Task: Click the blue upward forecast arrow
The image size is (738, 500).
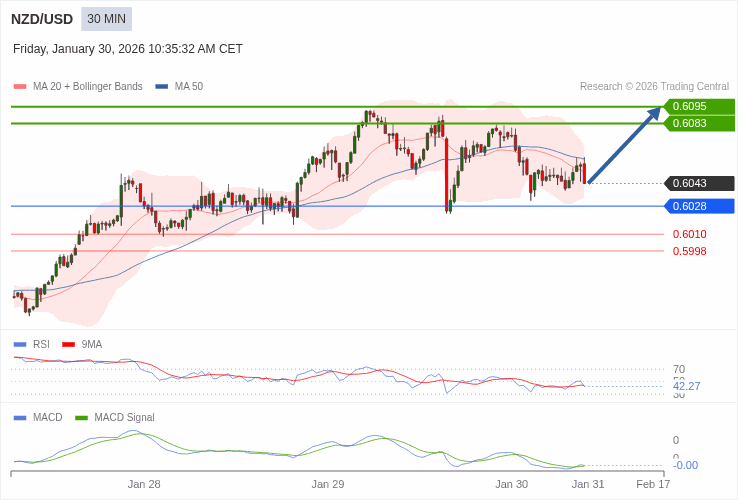Action: coord(624,146)
